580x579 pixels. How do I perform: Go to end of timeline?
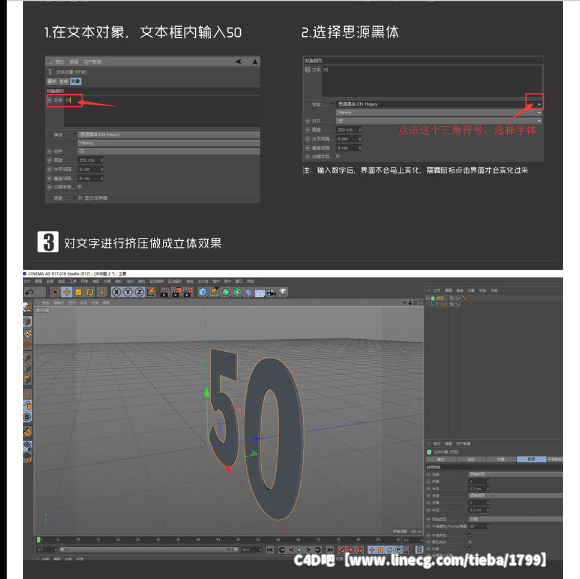(x=330, y=550)
